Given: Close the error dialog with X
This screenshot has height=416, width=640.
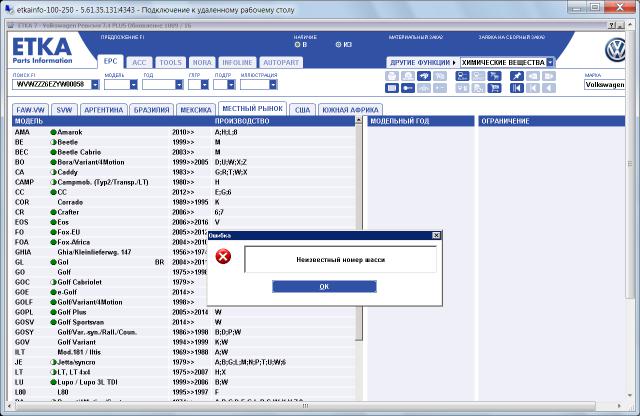Looking at the screenshot, I should [x=436, y=235].
